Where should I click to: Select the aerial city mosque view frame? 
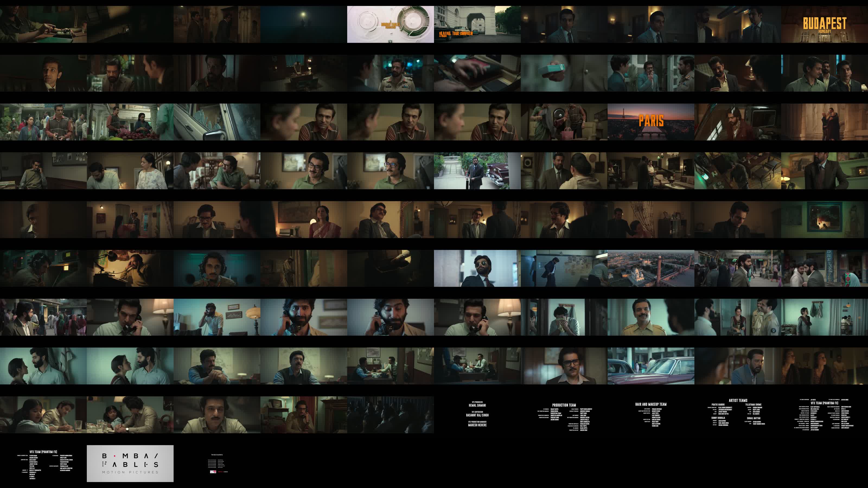tap(651, 268)
